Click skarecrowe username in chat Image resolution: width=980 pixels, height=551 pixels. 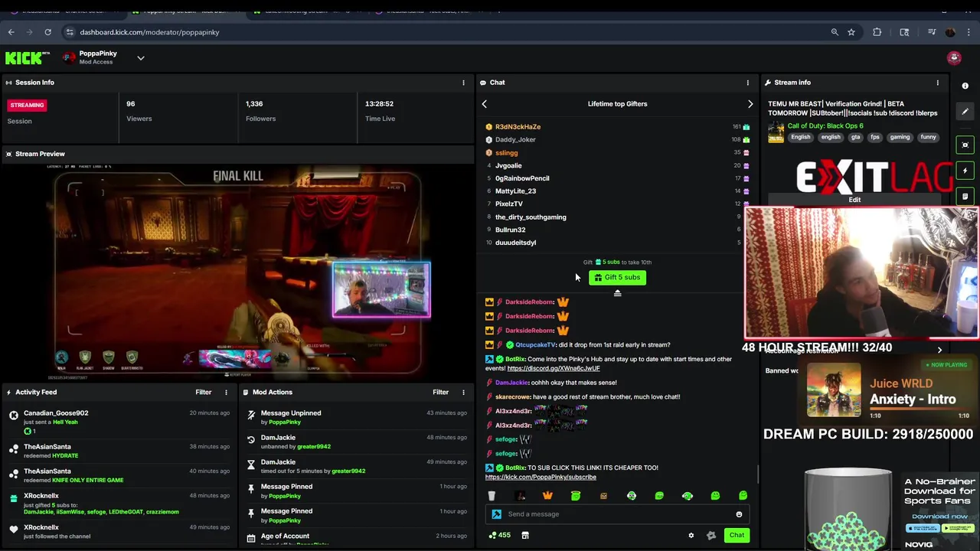point(512,397)
